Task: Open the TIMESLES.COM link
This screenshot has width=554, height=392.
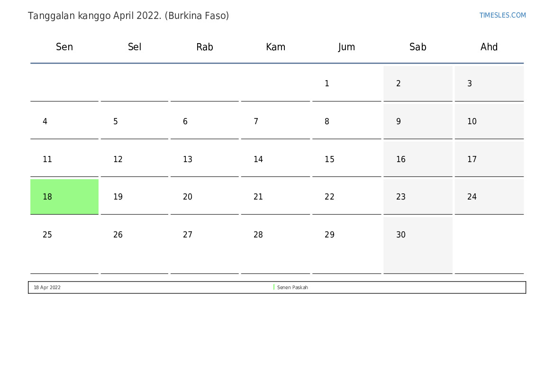Action: (x=502, y=15)
